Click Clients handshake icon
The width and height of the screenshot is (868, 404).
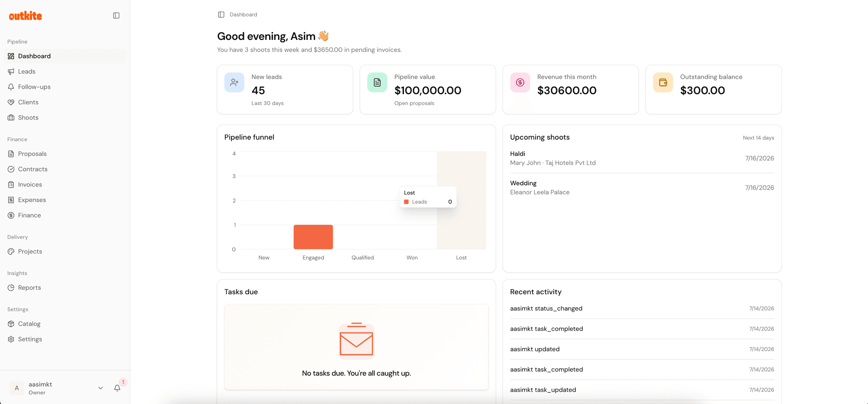(x=11, y=102)
